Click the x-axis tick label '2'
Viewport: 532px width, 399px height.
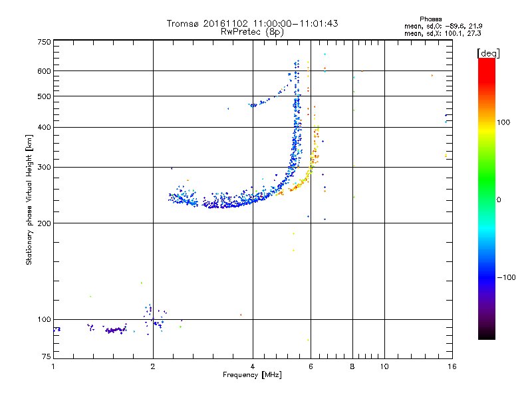tap(153, 366)
